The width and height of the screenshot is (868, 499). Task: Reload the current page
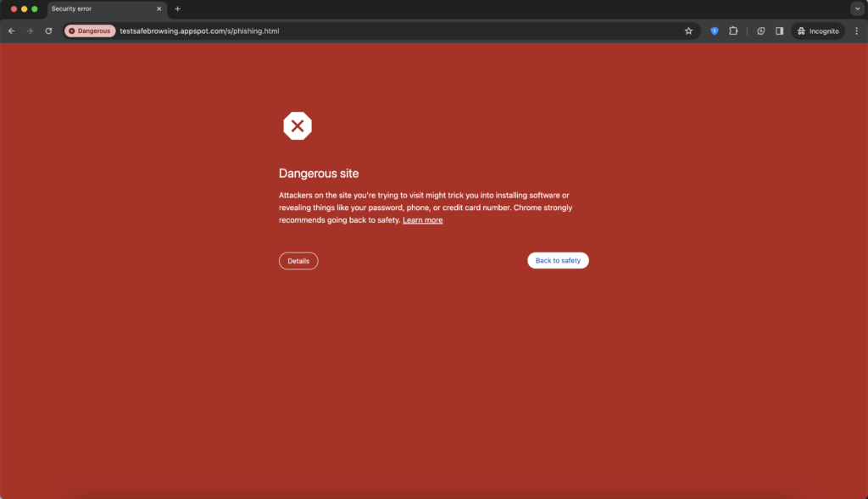[x=50, y=30]
